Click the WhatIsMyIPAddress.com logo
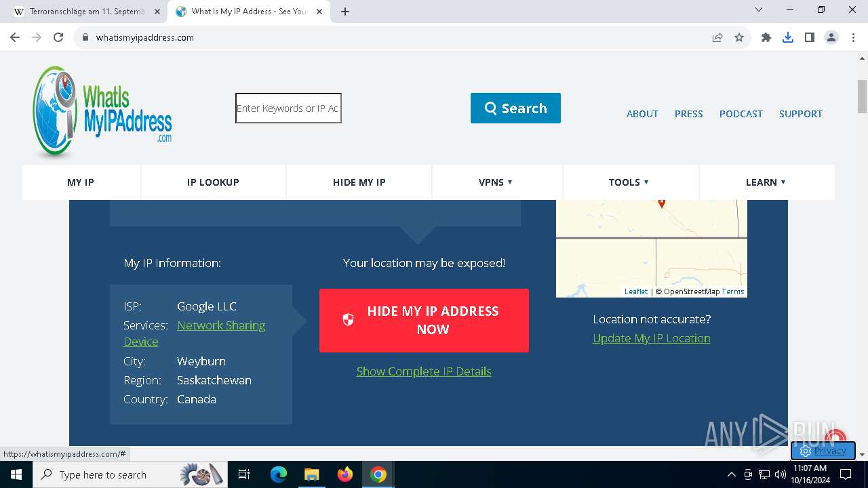Viewport: 868px width, 488px height. point(102,111)
